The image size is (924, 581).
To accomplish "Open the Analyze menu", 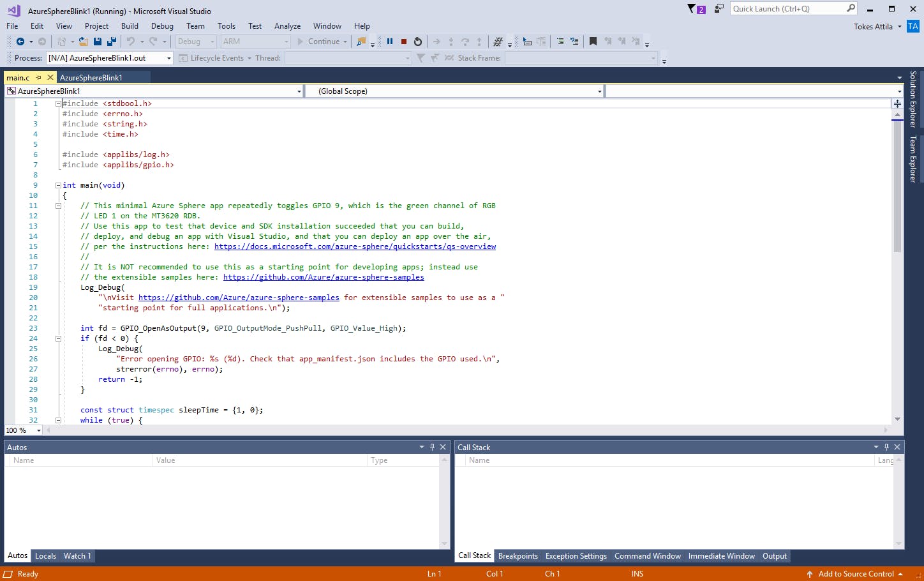I will click(287, 26).
